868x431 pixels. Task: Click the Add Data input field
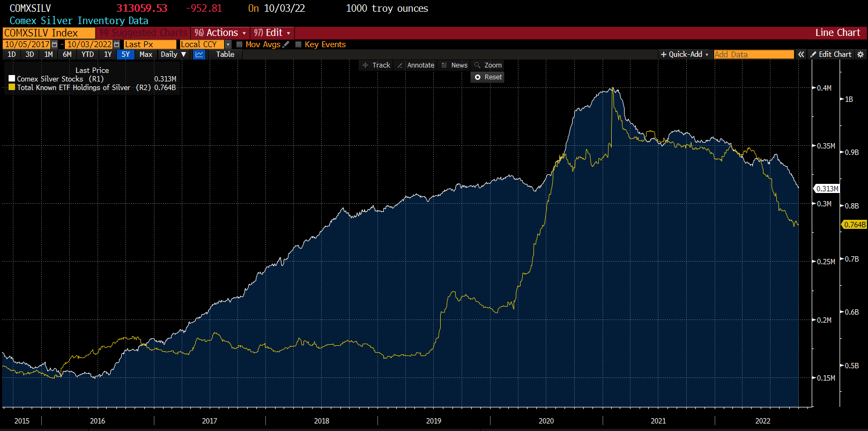[x=754, y=54]
